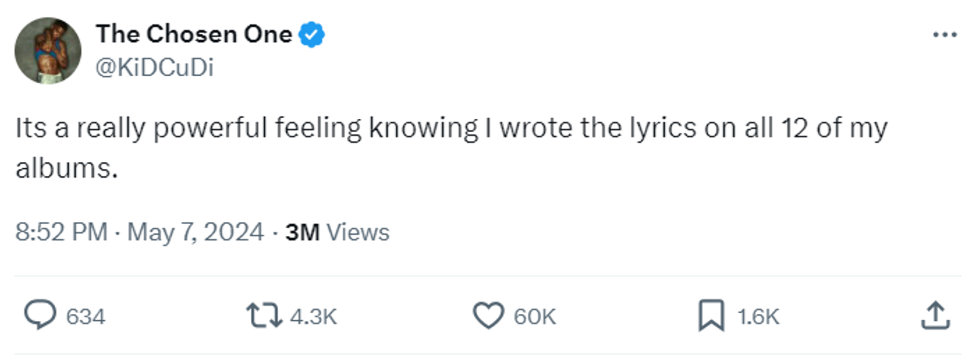980x360 pixels.
Task: Click the 3M view count number
Action: 302,232
